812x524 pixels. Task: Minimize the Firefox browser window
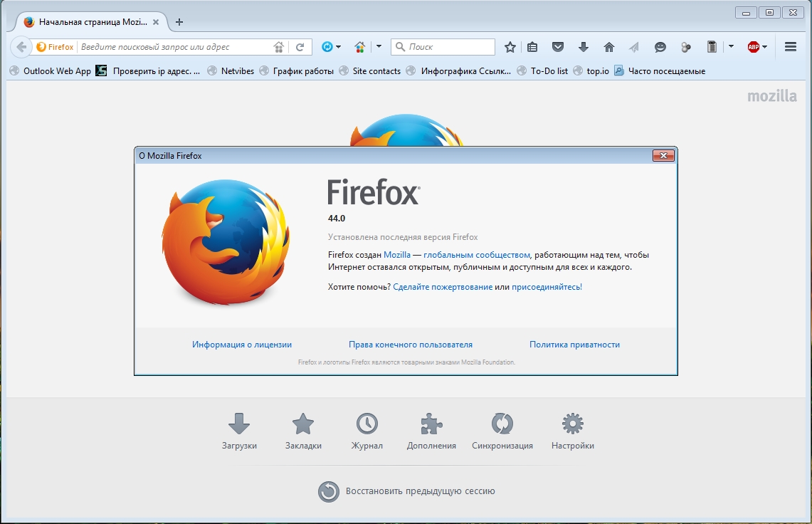point(746,12)
